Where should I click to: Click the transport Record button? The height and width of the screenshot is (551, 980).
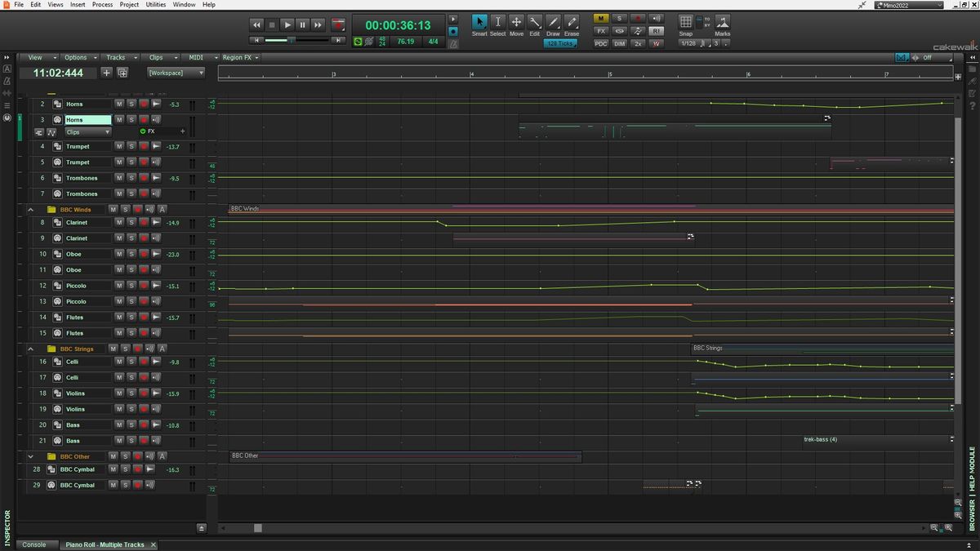[337, 25]
